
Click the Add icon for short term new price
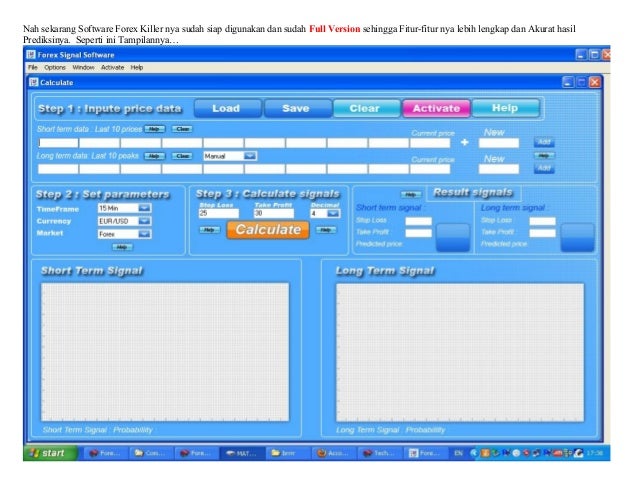544,142
